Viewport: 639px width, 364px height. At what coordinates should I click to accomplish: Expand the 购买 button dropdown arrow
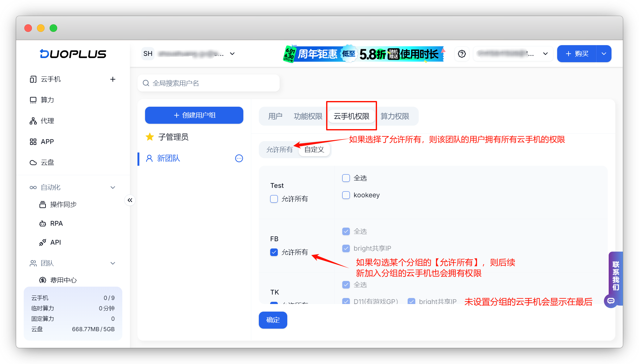(604, 54)
